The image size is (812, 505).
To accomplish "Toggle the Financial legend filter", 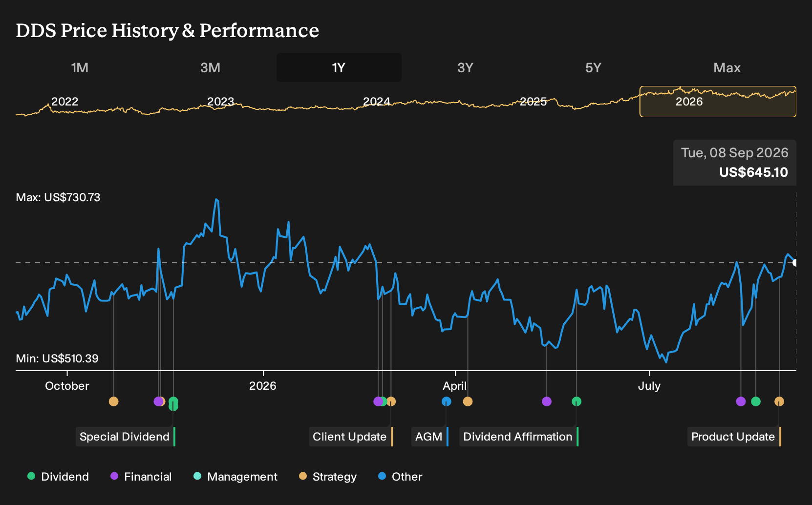I will (141, 477).
